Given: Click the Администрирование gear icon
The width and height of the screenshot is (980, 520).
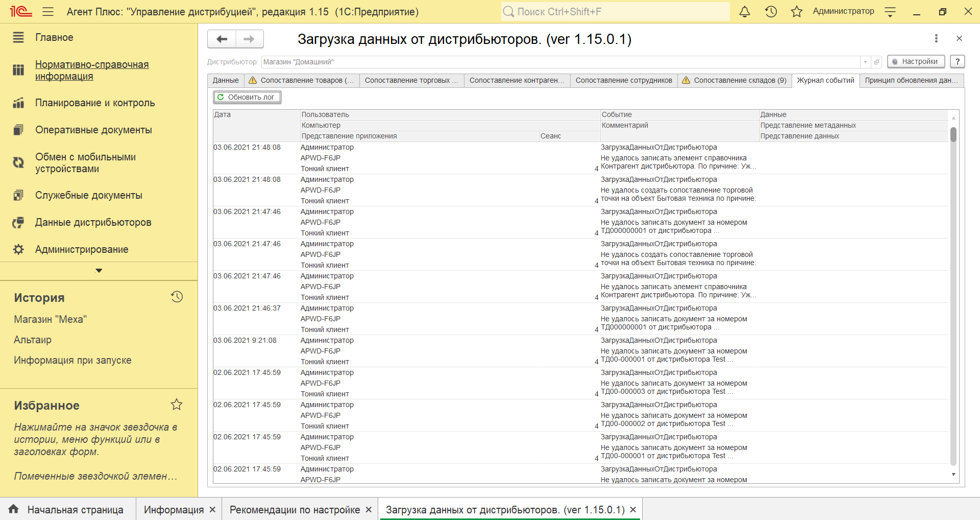Looking at the screenshot, I should click(18, 249).
